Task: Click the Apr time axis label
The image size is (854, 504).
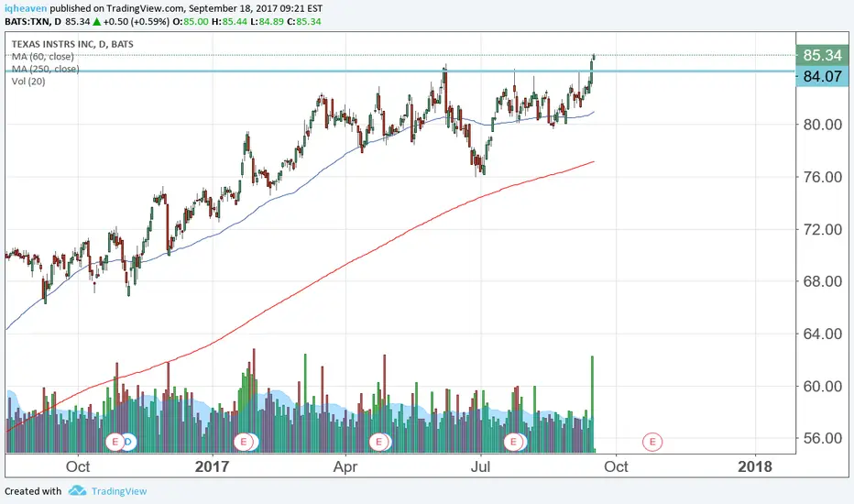Action: pyautogui.click(x=345, y=467)
